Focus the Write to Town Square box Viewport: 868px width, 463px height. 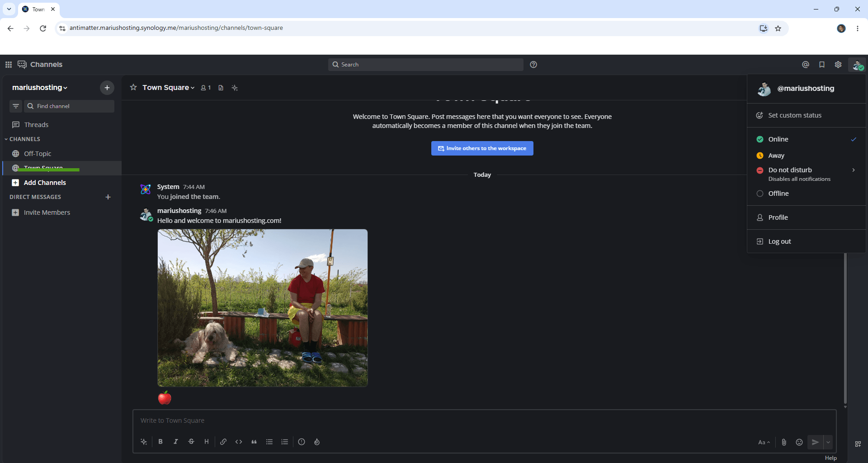click(484, 420)
